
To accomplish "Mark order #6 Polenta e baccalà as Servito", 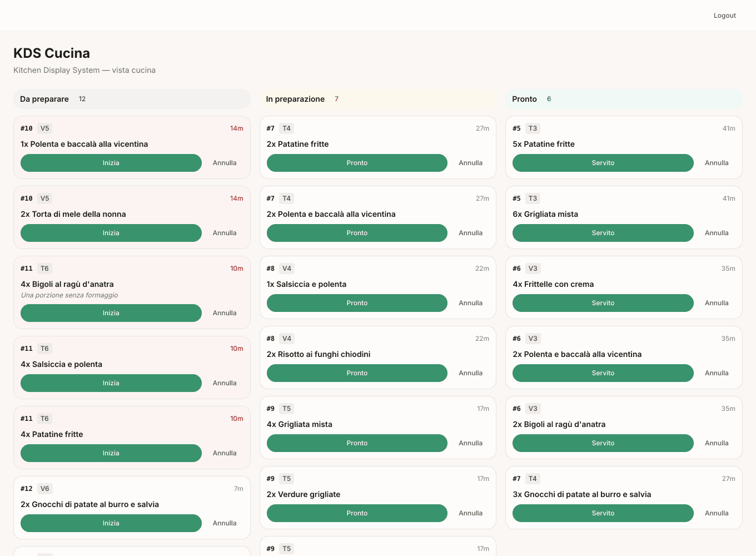I will click(x=603, y=373).
